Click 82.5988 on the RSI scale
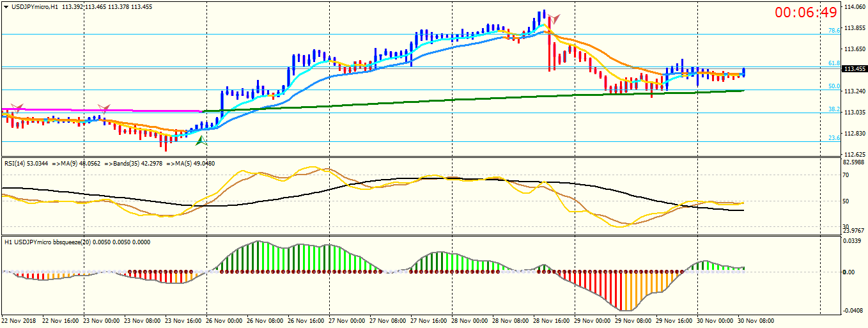Viewport: 868px width, 328px height. (855, 163)
